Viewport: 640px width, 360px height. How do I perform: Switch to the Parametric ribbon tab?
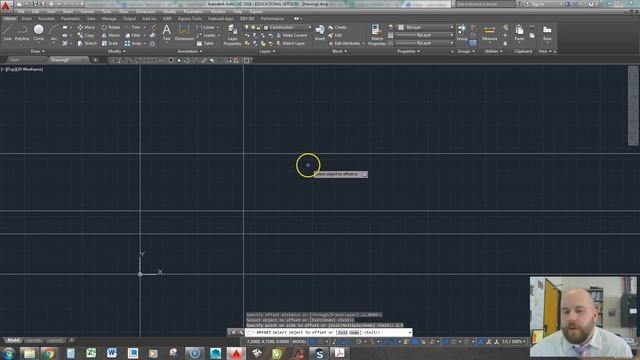pyautogui.click(x=70, y=19)
